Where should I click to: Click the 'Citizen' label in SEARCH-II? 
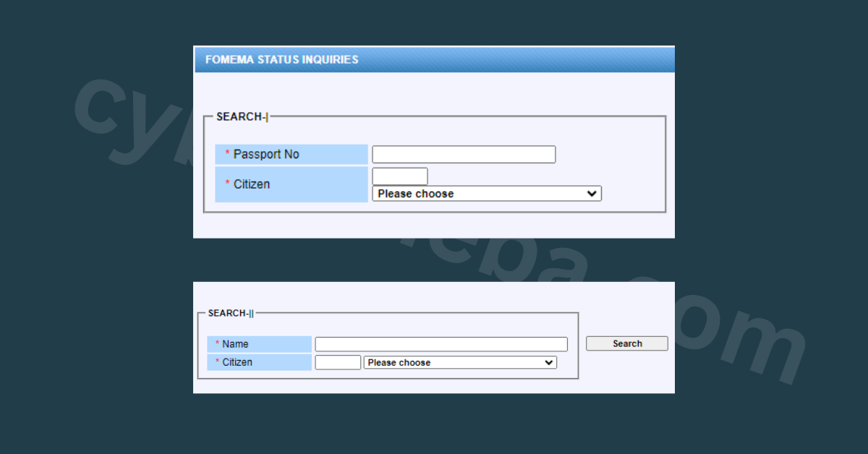[x=237, y=362]
